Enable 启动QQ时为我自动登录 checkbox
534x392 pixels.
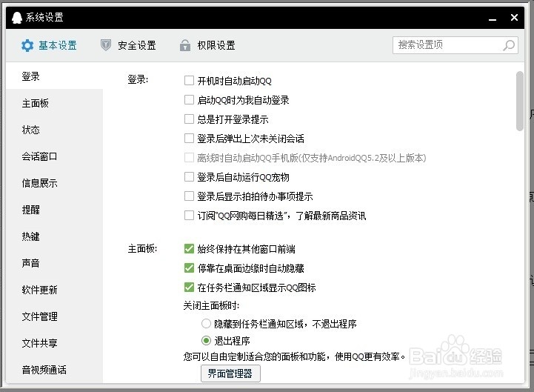[x=189, y=99]
